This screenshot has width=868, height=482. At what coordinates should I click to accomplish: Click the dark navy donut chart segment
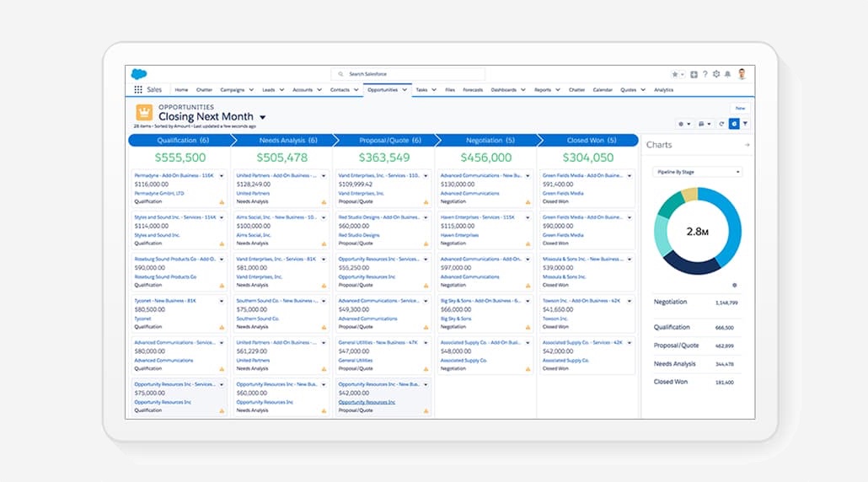click(691, 266)
